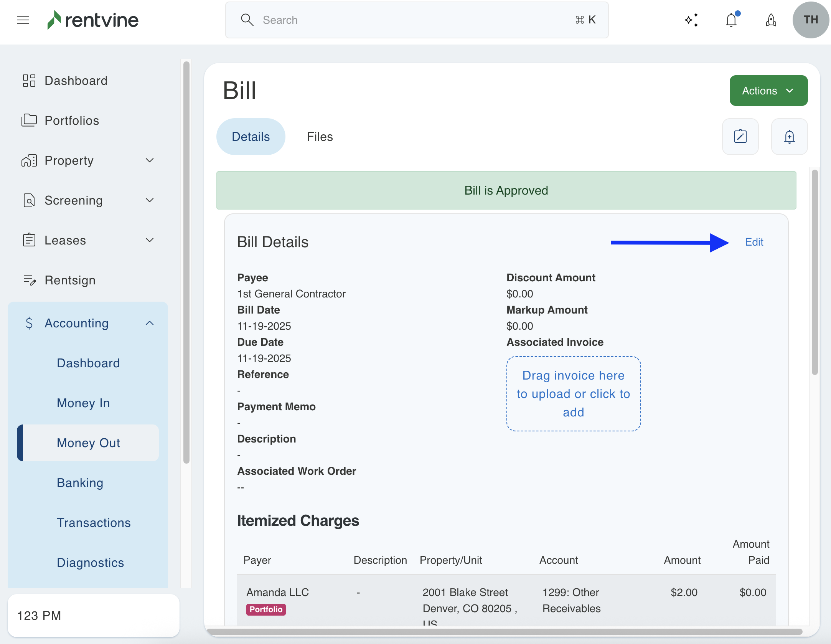Screen dimensions: 831x644
Task: Select the Details tab
Action: click(251, 137)
